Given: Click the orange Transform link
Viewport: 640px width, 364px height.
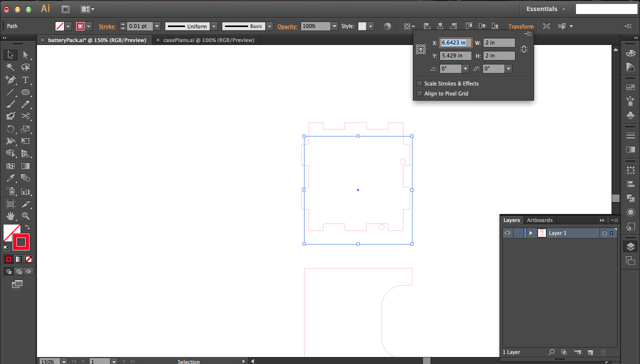Looking at the screenshot, I should coord(521,26).
